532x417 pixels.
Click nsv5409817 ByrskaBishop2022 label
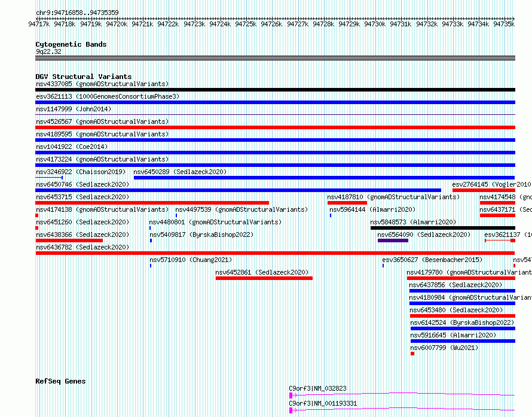pos(201,235)
